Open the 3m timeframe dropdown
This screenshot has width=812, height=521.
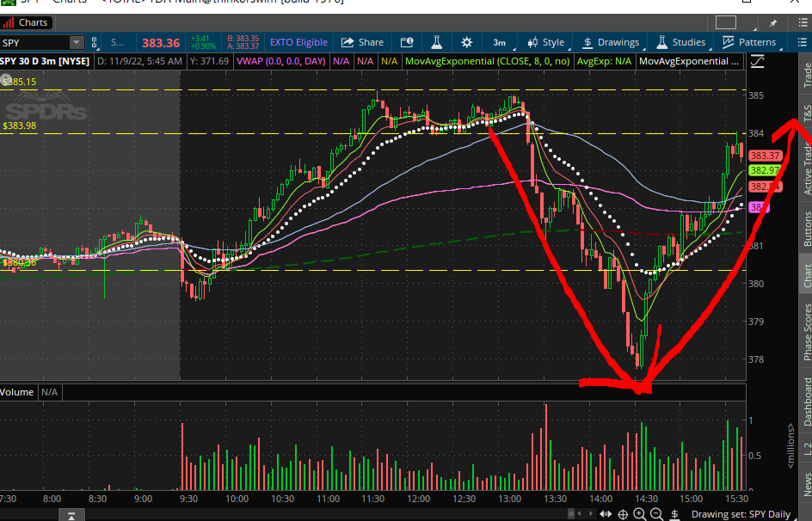[500, 42]
